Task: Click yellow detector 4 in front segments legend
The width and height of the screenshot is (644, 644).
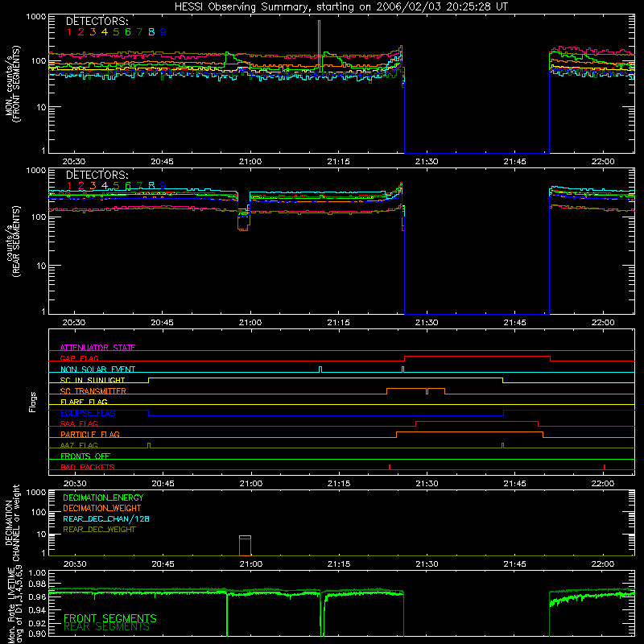Action: tap(105, 32)
